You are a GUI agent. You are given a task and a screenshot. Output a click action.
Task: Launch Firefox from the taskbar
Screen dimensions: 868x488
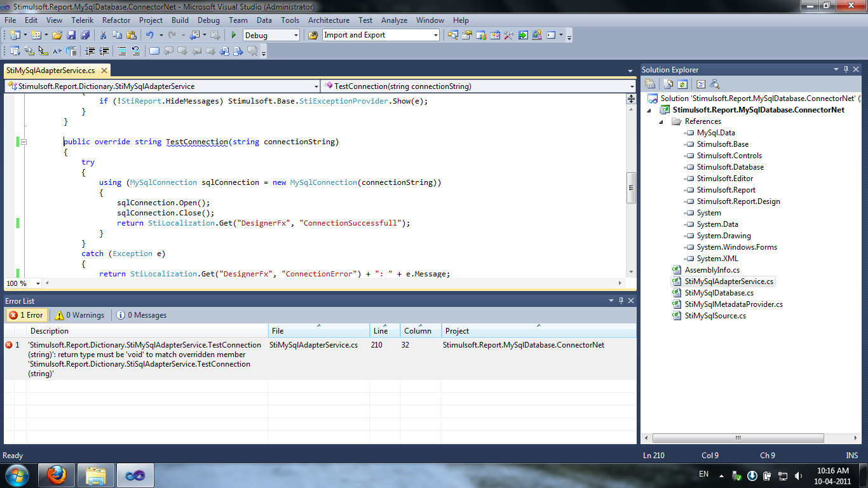tap(57, 475)
